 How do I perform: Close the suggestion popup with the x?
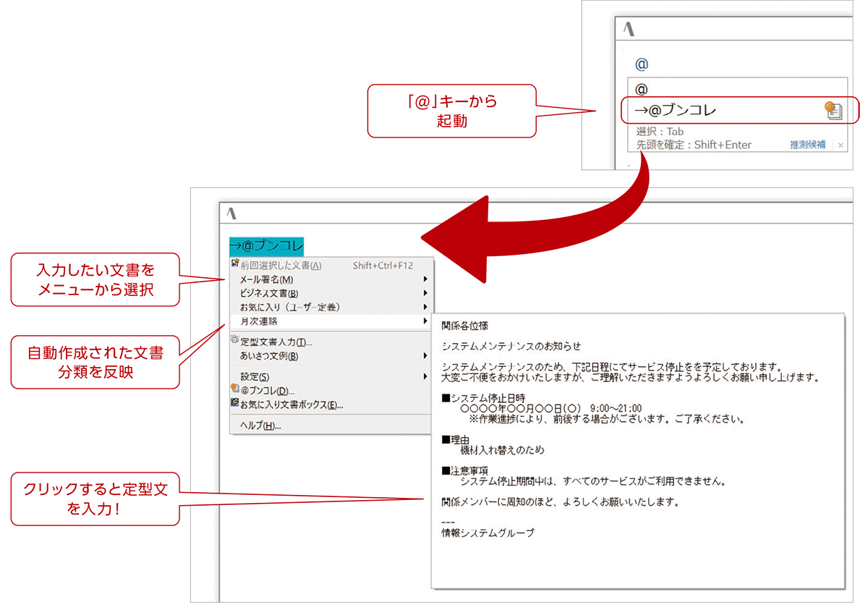[841, 145]
